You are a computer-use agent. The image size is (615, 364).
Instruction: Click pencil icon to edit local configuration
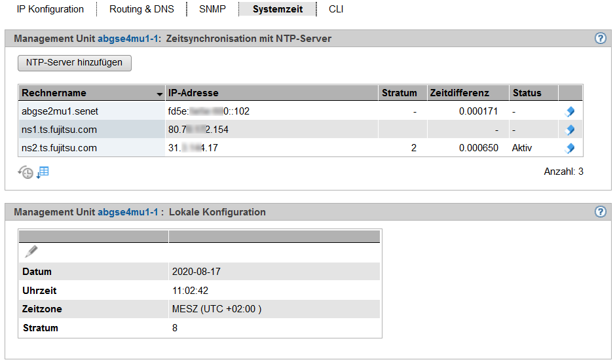[31, 251]
